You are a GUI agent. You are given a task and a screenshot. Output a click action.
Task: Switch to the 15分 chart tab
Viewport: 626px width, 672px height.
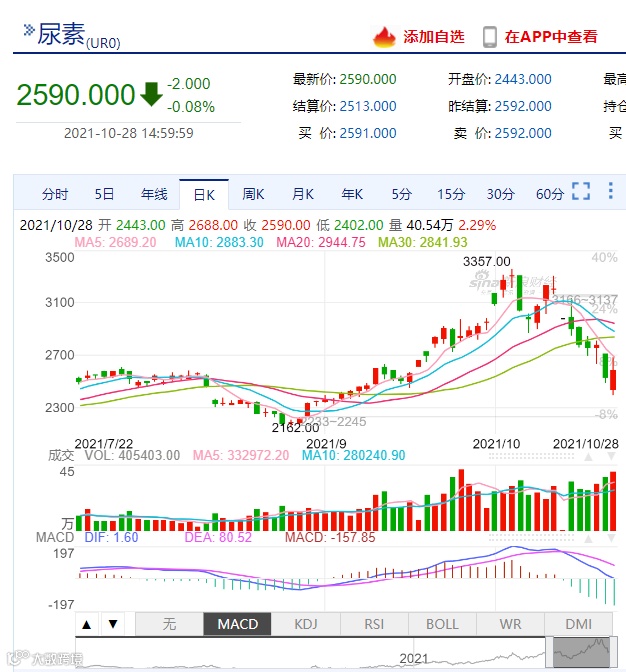pos(451,194)
